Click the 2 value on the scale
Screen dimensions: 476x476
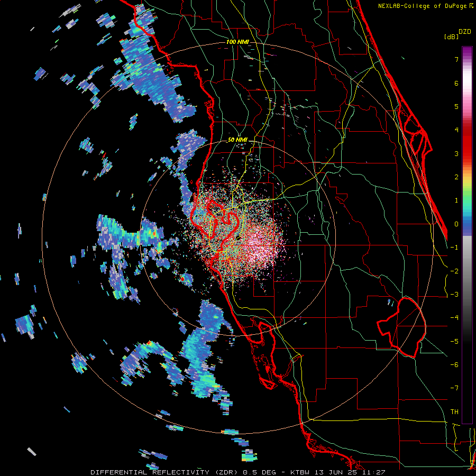point(456,177)
